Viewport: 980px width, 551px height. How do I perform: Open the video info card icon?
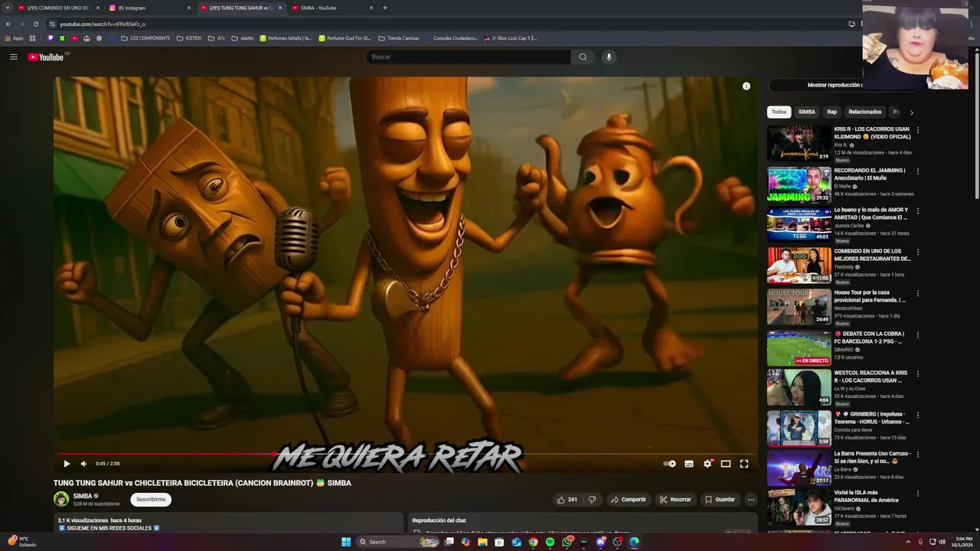[x=746, y=86]
